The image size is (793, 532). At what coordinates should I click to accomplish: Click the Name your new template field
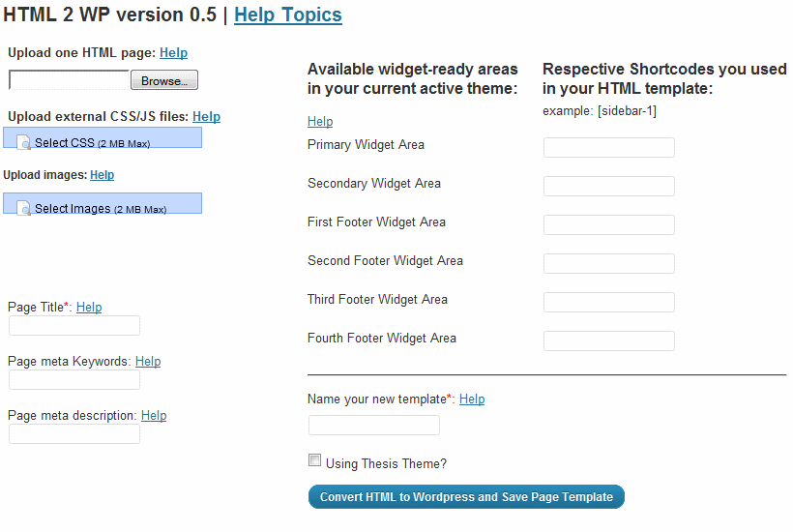[374, 426]
